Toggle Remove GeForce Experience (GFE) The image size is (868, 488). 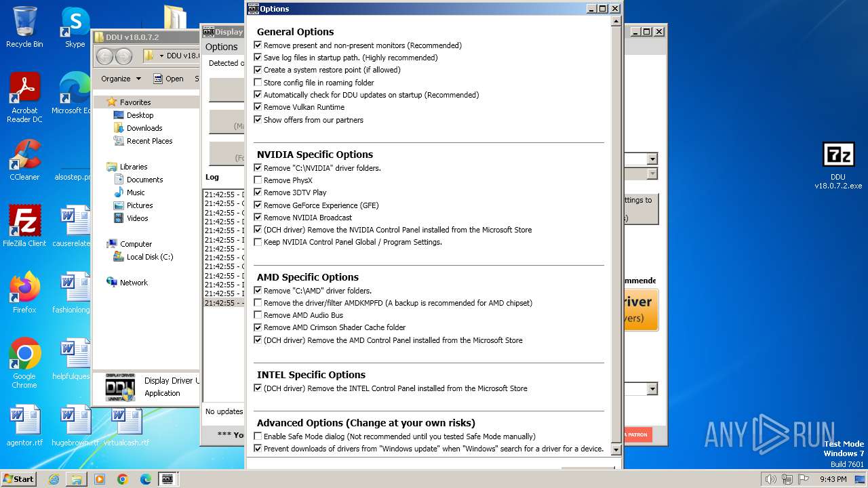258,205
